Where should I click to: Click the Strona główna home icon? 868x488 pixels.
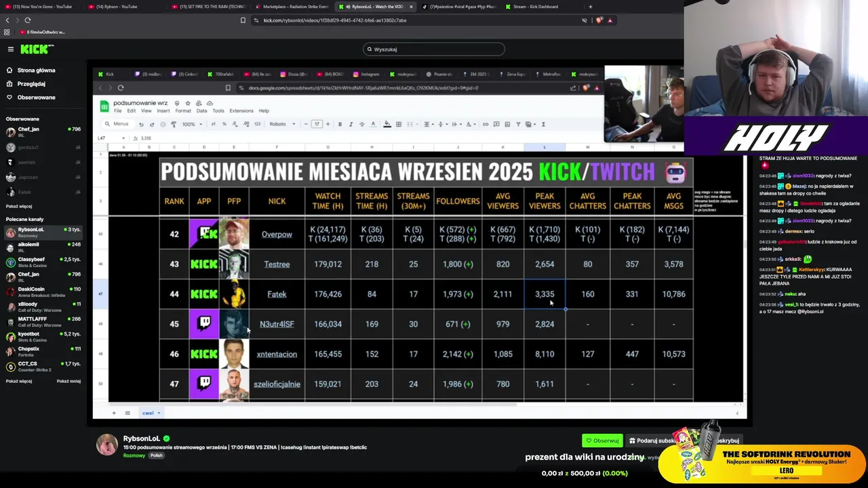pyautogui.click(x=9, y=70)
